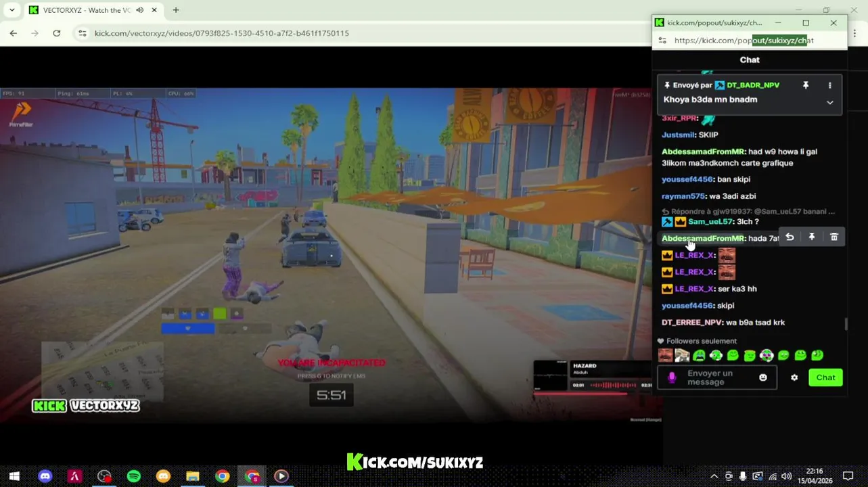Open the red A app on taskbar
This screenshot has width=868, height=487.
[74, 476]
